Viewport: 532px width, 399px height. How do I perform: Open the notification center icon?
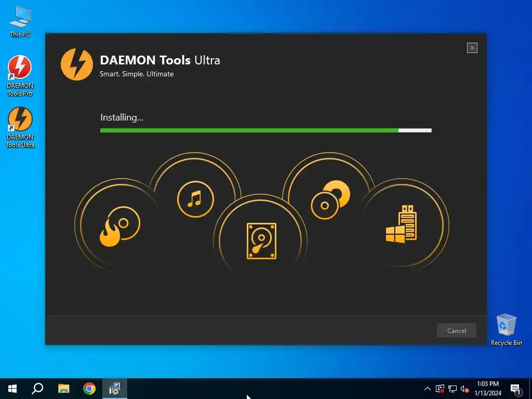tap(515, 389)
